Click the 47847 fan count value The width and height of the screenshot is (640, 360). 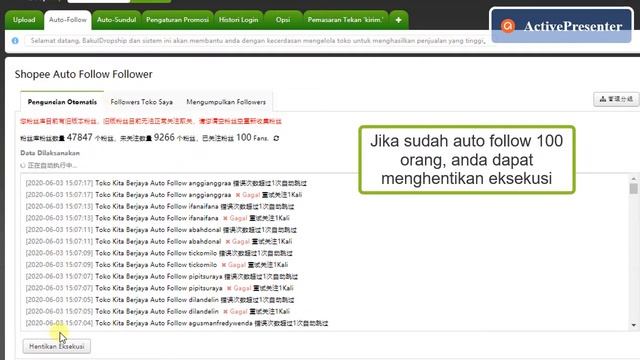click(80, 138)
